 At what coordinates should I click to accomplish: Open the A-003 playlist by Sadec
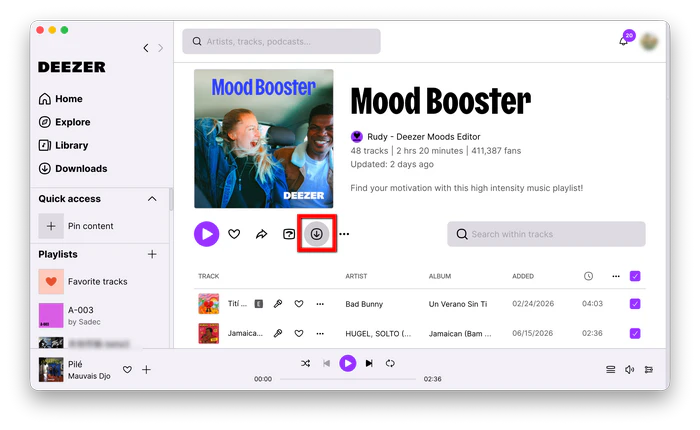point(70,315)
